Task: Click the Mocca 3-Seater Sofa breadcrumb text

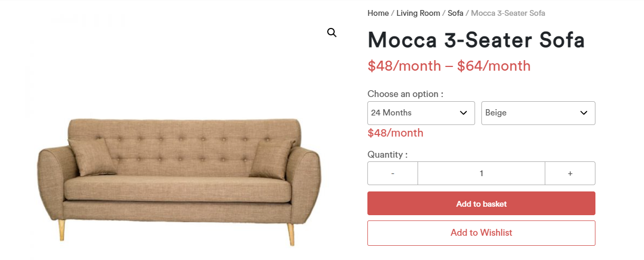Action: coord(508,13)
